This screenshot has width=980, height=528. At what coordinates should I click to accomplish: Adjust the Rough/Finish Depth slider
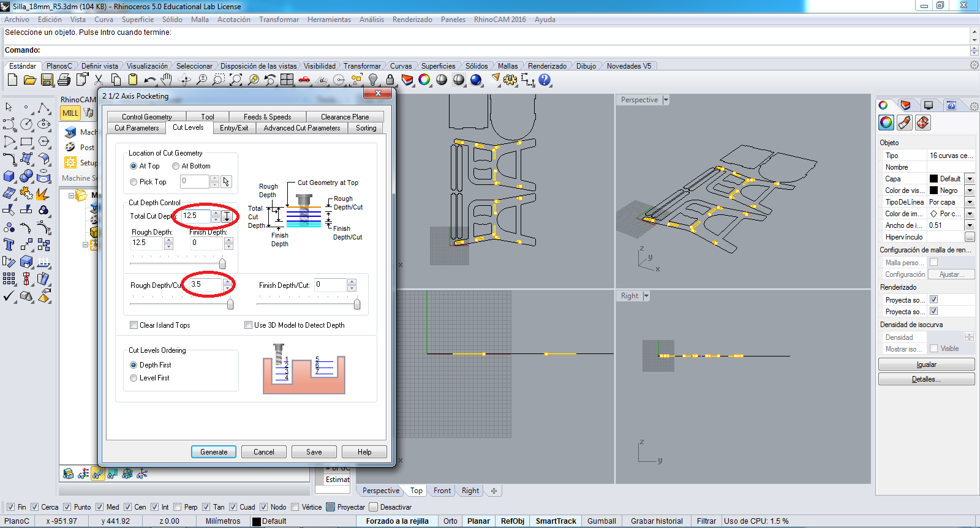222,263
